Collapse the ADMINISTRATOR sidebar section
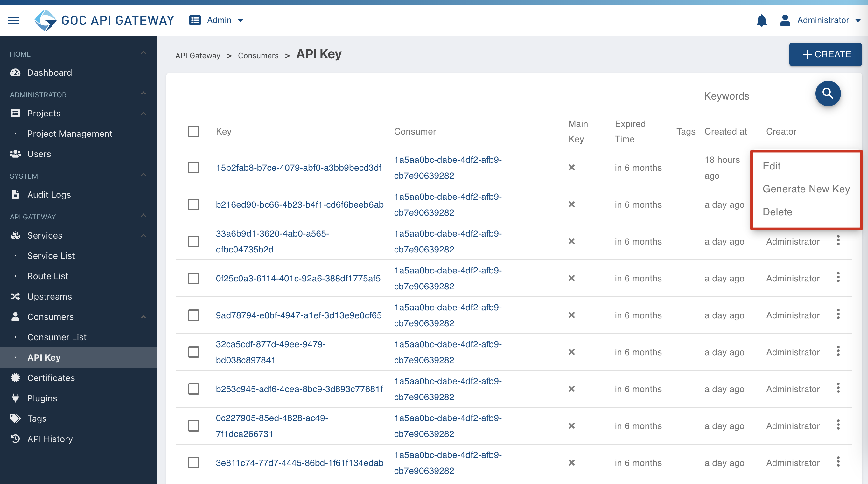Viewport: 868px width, 484px height. click(143, 93)
